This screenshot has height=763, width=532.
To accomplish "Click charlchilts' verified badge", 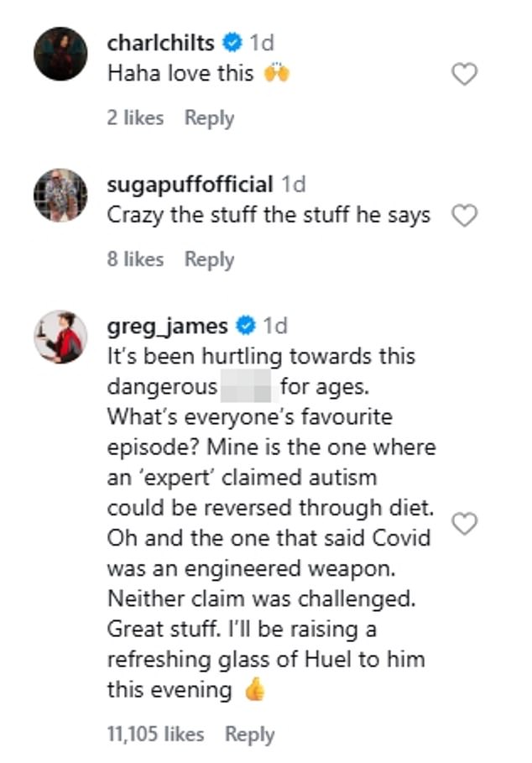I will pyautogui.click(x=229, y=39).
